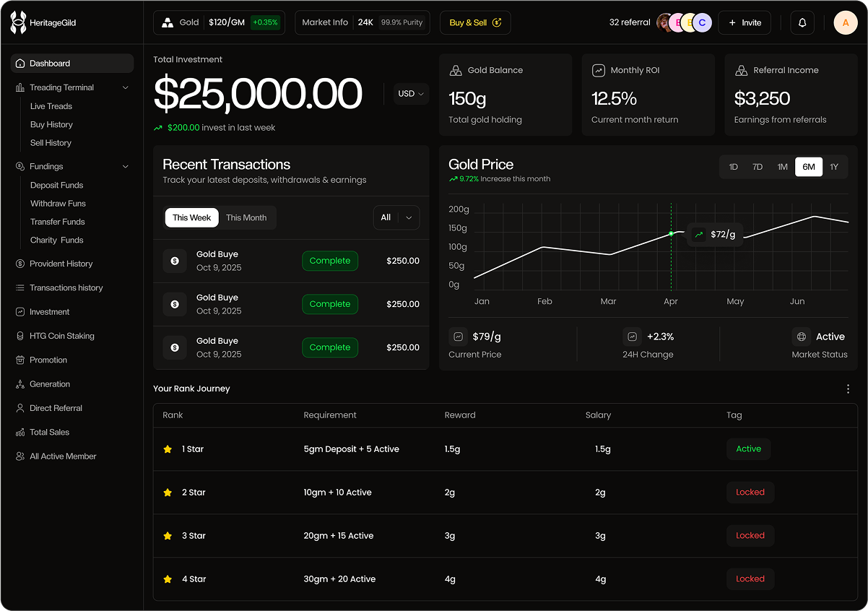Click the notification bell icon

pyautogui.click(x=802, y=22)
